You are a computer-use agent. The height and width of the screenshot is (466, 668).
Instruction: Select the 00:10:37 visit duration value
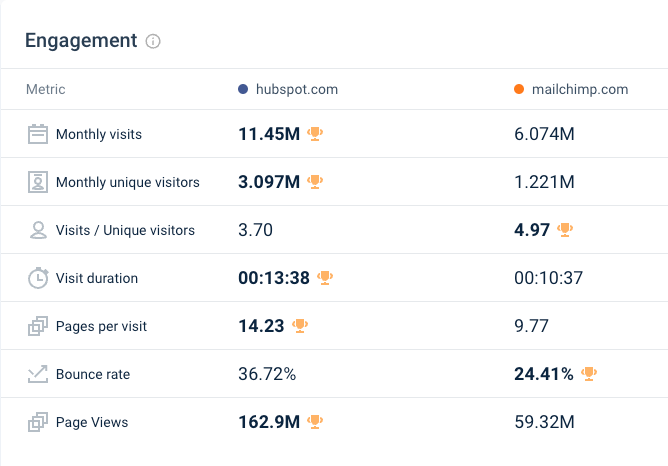click(x=548, y=278)
